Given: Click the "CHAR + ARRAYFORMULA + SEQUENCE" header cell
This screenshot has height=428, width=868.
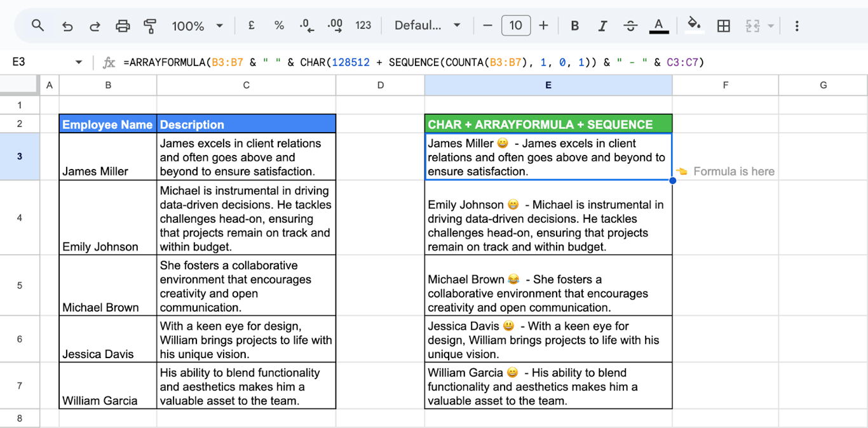Looking at the screenshot, I should (548, 124).
